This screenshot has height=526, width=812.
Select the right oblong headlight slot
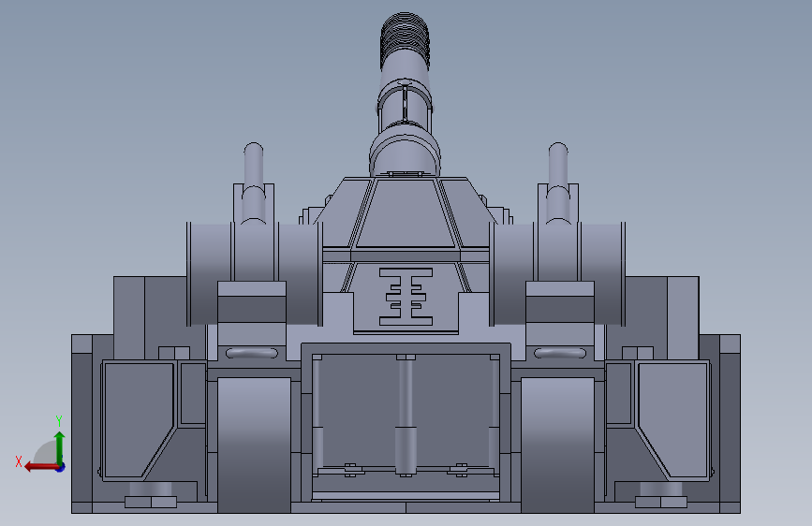pos(560,353)
